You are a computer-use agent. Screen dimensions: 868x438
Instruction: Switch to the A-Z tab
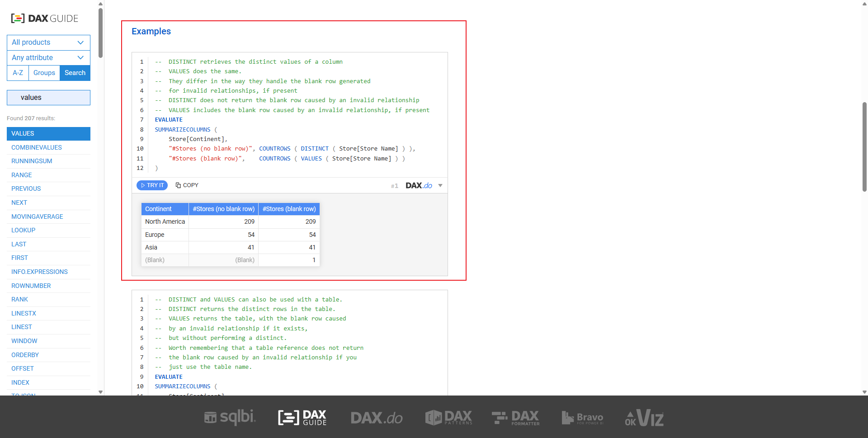click(x=18, y=73)
